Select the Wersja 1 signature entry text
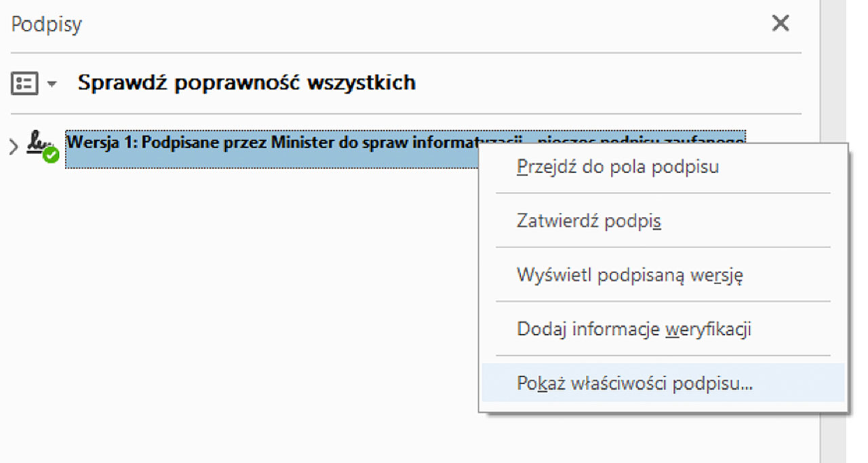The width and height of the screenshot is (868, 463). (203, 142)
